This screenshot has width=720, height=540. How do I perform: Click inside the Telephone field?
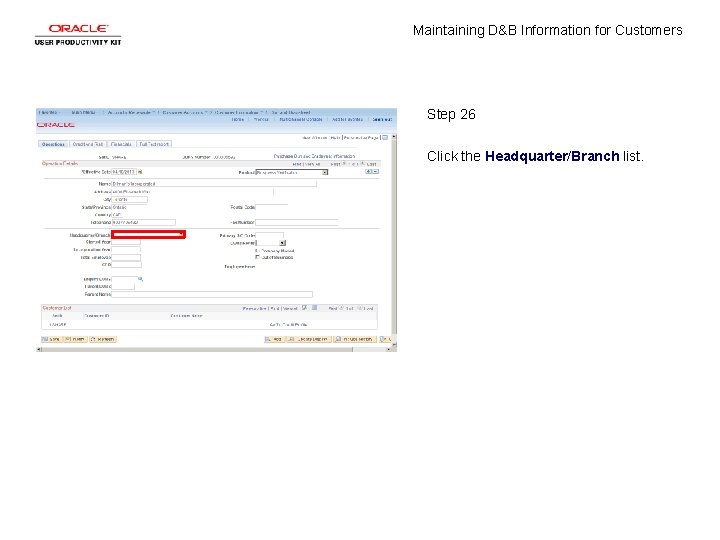[143, 222]
